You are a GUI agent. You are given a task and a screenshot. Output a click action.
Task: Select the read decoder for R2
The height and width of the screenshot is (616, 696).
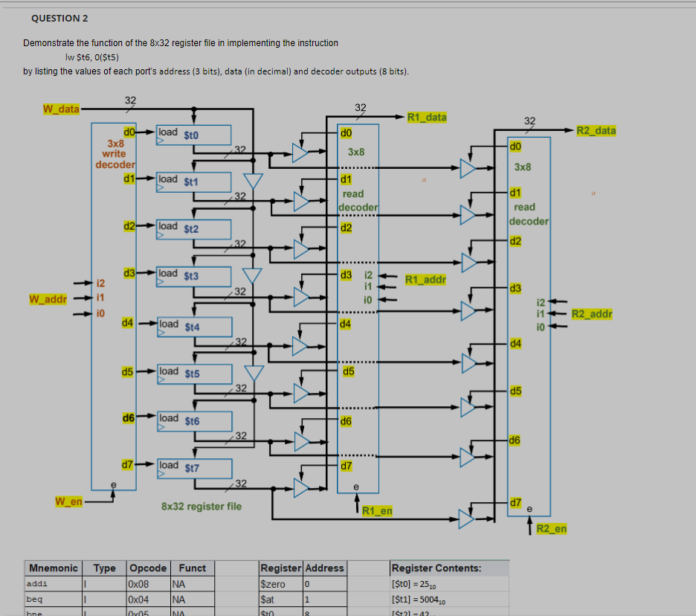[529, 214]
